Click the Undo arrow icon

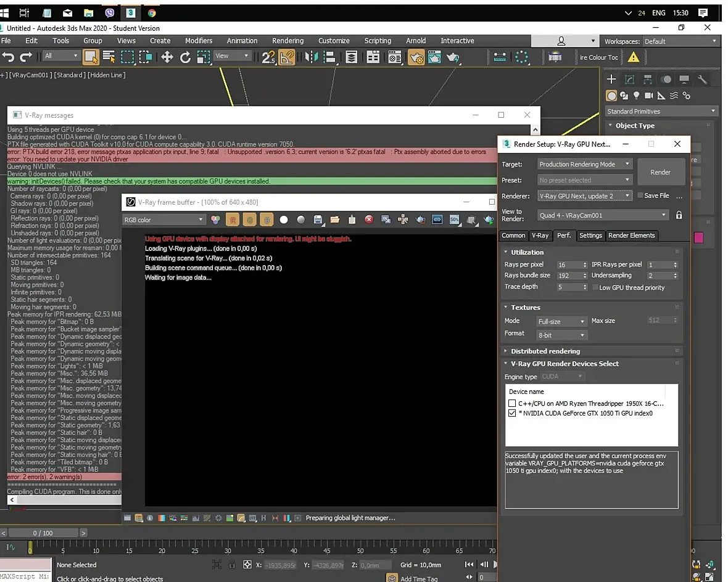pos(9,57)
